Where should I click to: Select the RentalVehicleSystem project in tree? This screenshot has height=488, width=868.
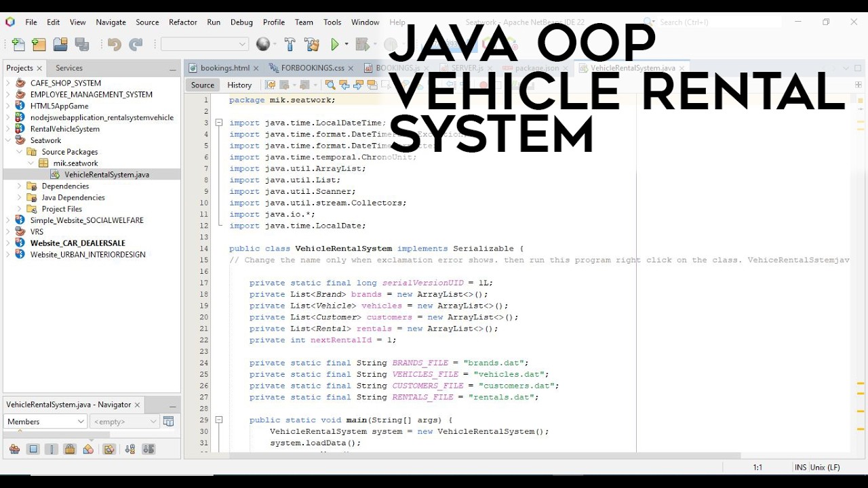pos(65,129)
